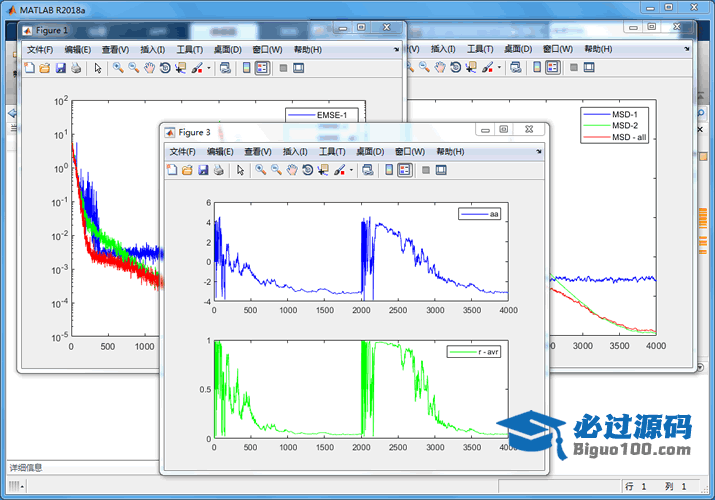Select the Pan hand tool in Figure 3

(x=291, y=170)
